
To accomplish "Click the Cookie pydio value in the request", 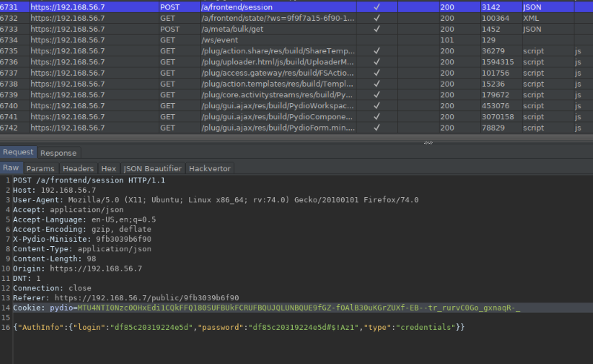I will pyautogui.click(x=299, y=308).
